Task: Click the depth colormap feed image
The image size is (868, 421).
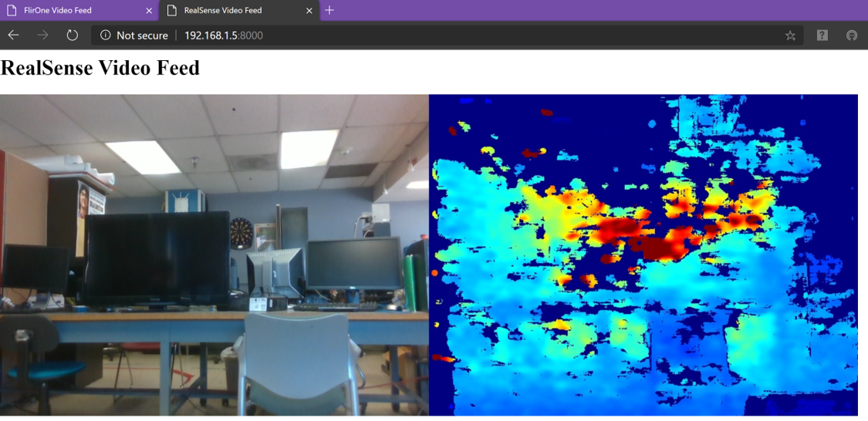Action: (643, 255)
